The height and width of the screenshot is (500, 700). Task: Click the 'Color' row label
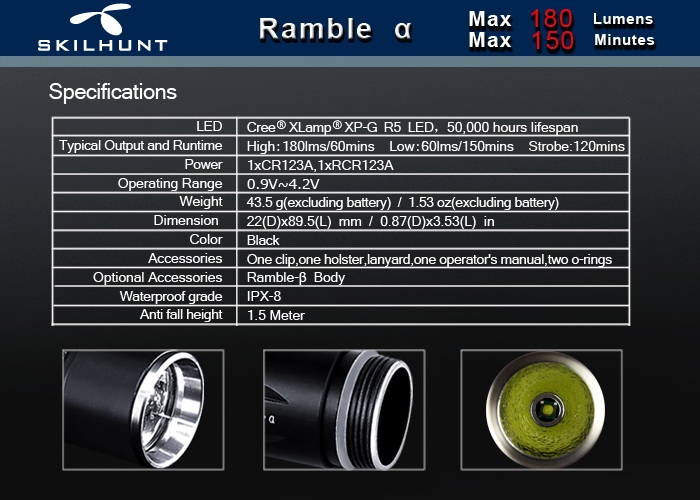point(206,239)
